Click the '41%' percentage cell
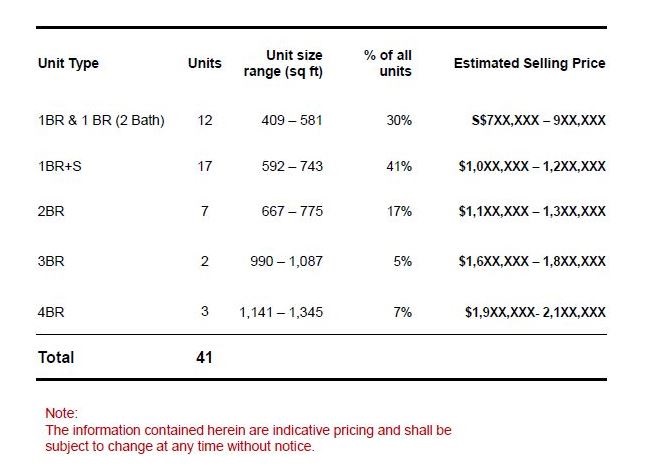The width and height of the screenshot is (647, 475). pos(399,166)
